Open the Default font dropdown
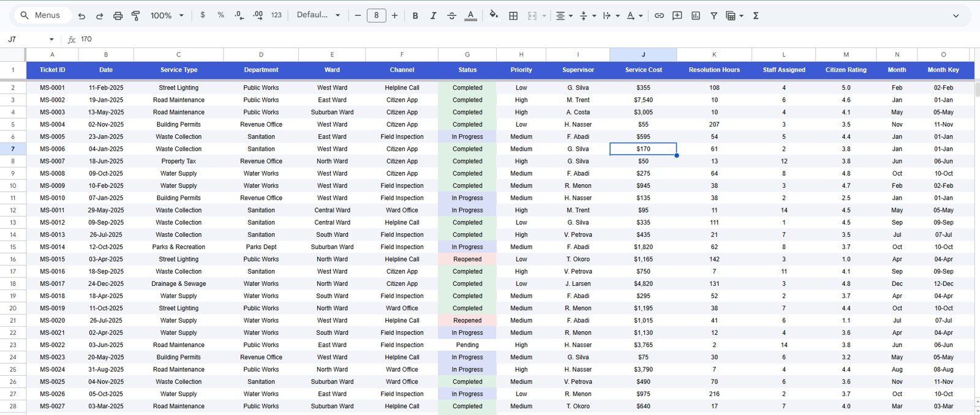This screenshot has height=415, width=980. (x=318, y=15)
